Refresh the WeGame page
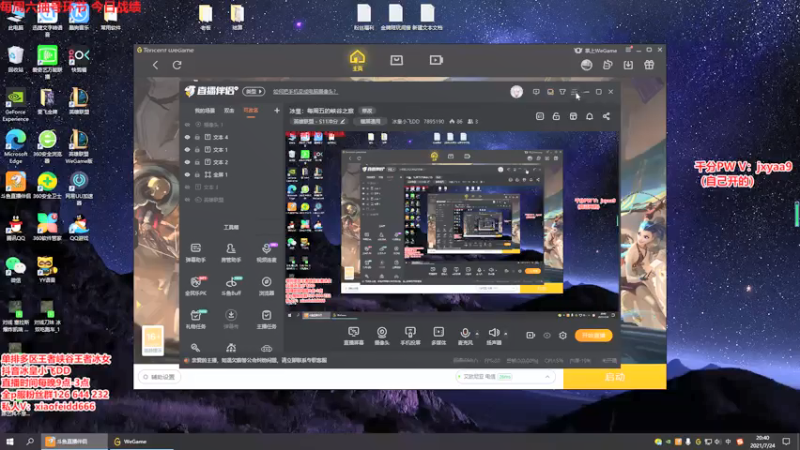The width and height of the screenshot is (800, 450). point(177,65)
